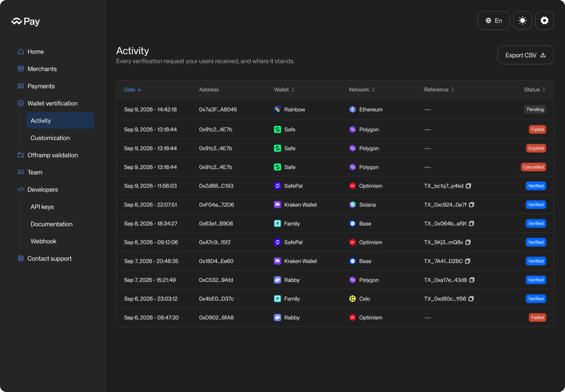
Task: Collapse the Developers menu
Action: pos(43,190)
